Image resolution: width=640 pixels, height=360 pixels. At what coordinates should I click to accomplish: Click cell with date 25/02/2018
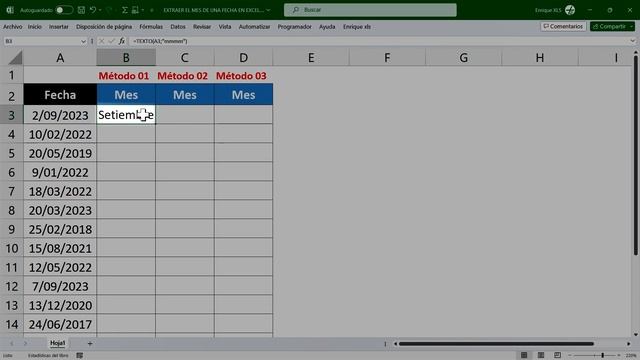click(60, 229)
